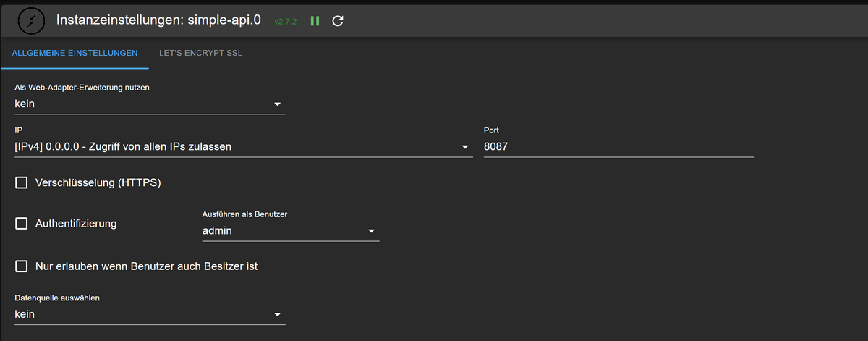Click the version number v2.7.2
Screen dimensions: 868x341
point(286,22)
